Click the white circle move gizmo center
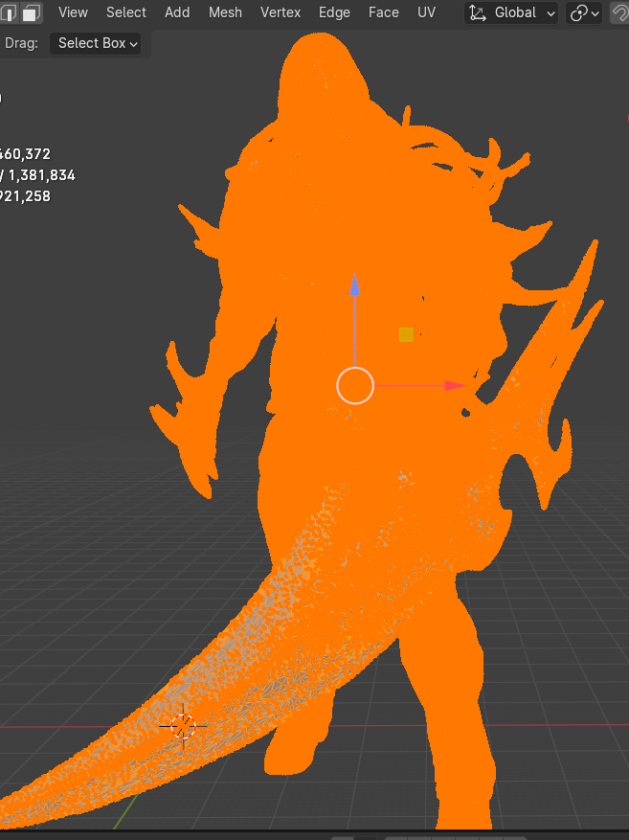The width and height of the screenshot is (629, 840). [355, 386]
